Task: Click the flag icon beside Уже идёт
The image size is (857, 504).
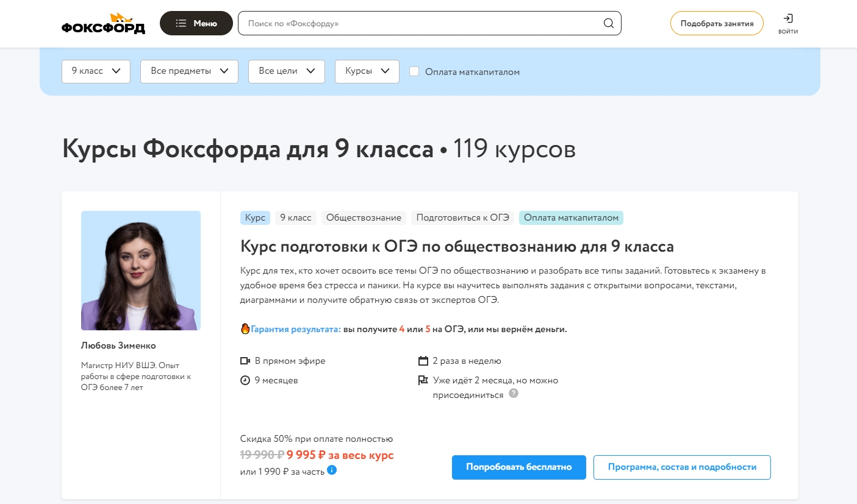Action: [x=423, y=380]
